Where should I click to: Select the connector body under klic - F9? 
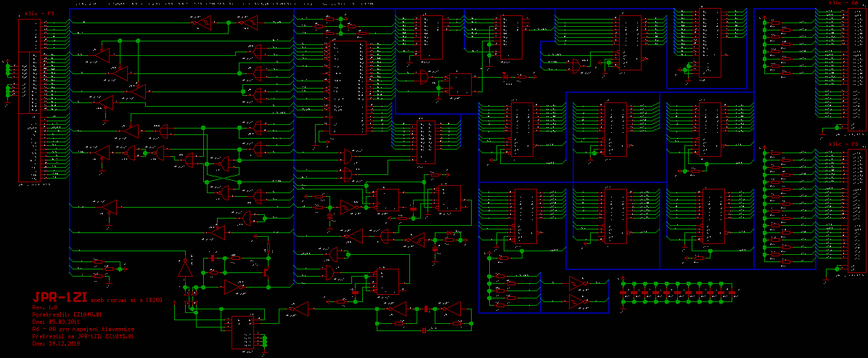tap(852, 211)
